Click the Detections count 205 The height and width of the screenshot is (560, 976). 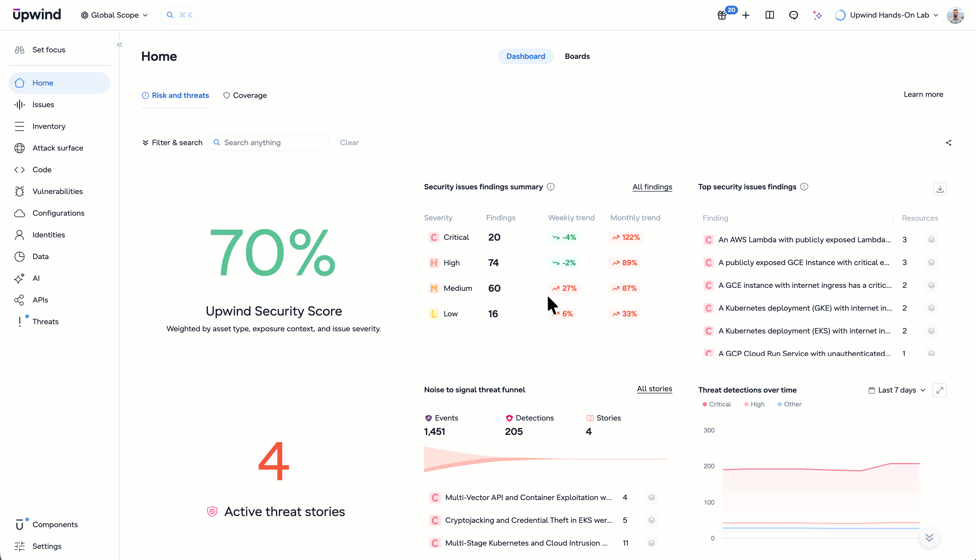coord(514,432)
